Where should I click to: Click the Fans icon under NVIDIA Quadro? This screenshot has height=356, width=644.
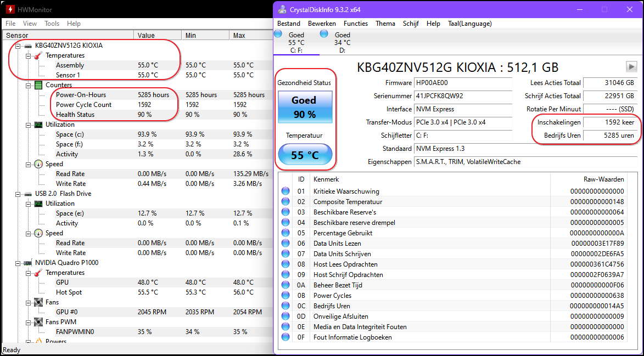click(38, 302)
